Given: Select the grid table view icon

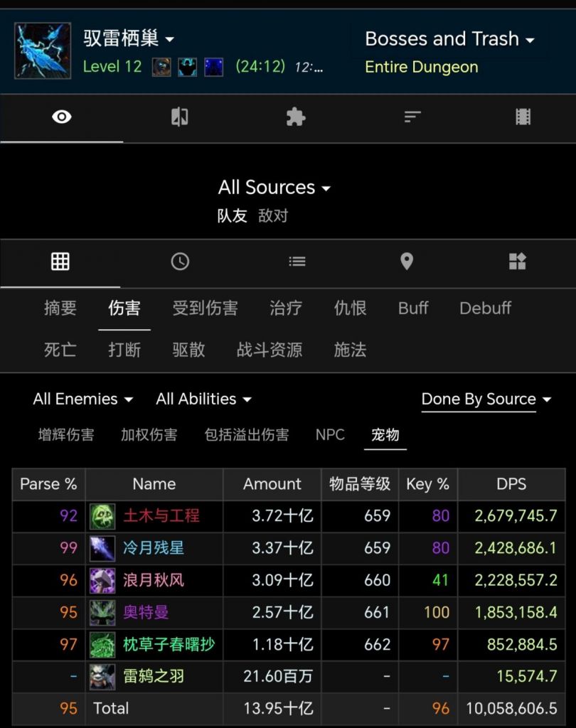Looking at the screenshot, I should point(60,262).
